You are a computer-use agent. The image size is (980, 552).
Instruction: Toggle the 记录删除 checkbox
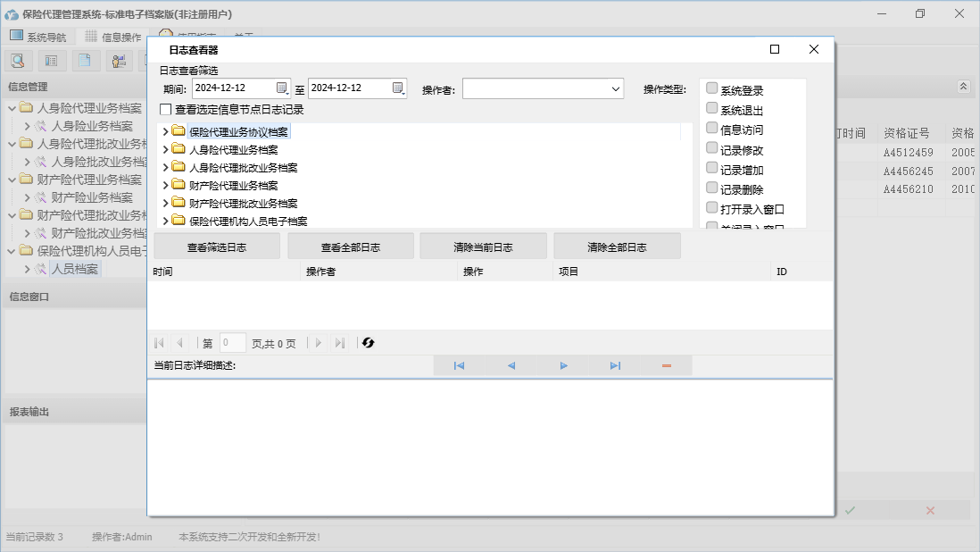pyautogui.click(x=712, y=188)
